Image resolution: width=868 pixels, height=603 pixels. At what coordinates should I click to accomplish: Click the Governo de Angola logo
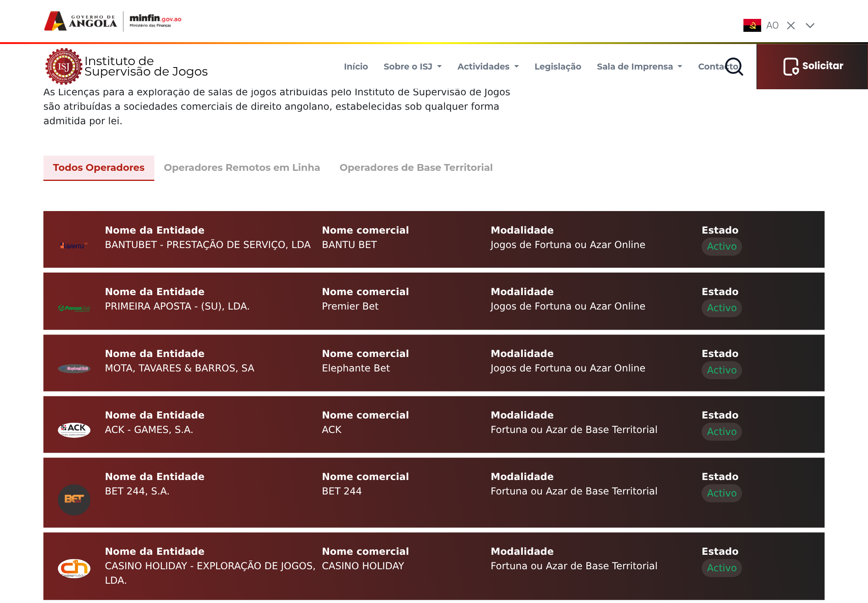[80, 21]
